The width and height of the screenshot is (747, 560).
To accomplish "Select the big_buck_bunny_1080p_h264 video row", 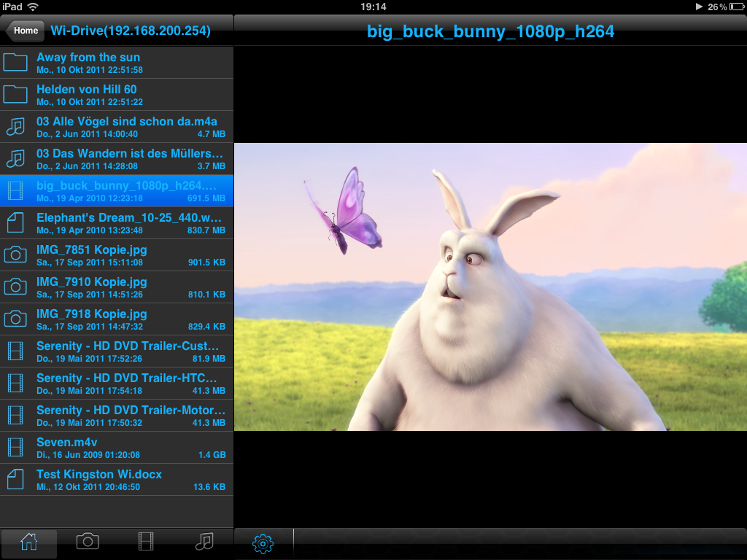I will click(117, 191).
